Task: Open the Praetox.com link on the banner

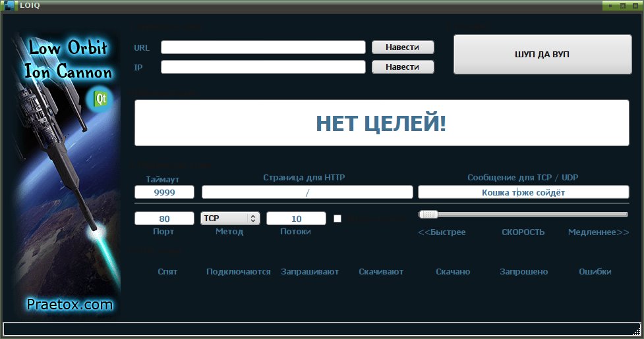Action: tap(69, 304)
